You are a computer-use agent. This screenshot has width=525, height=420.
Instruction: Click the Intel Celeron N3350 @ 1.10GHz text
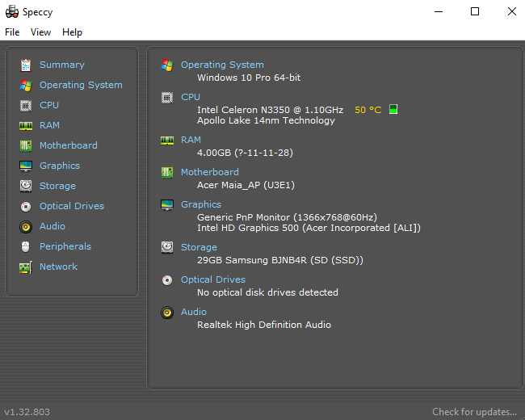click(x=271, y=110)
